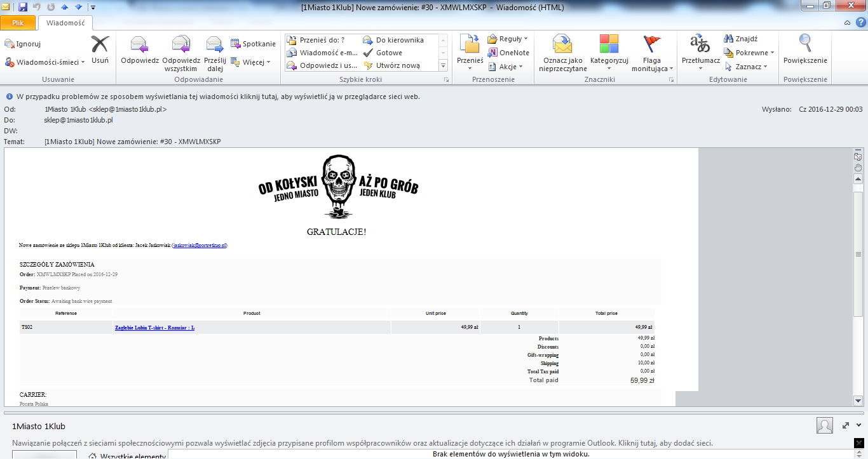Go to the next item with the down arrow
Screen dimensions: 868x459
point(78,7)
